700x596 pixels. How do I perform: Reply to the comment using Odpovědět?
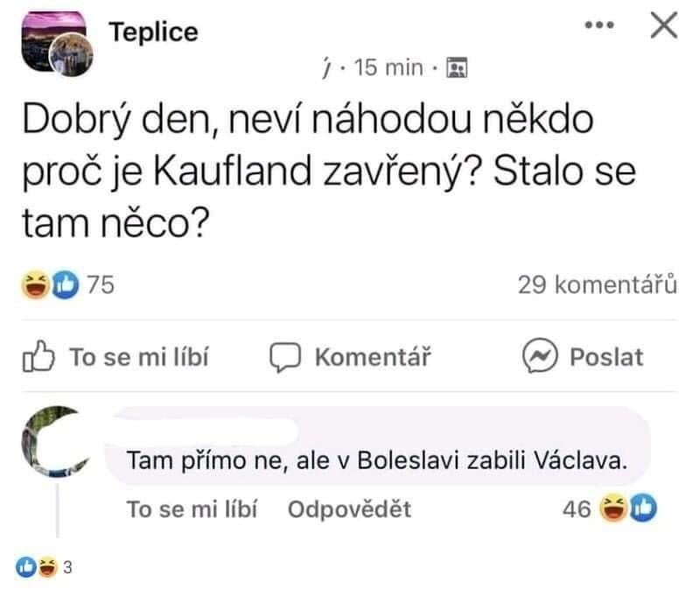pyautogui.click(x=350, y=505)
